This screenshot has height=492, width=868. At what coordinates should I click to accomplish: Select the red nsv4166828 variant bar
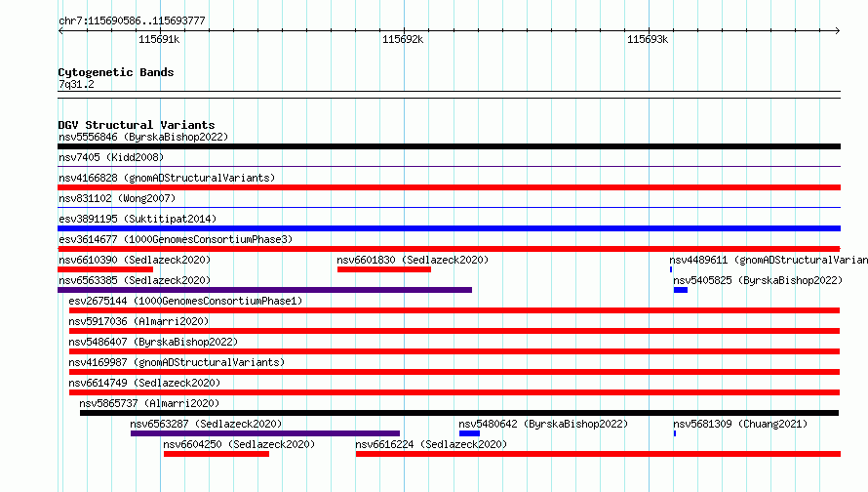(449, 187)
